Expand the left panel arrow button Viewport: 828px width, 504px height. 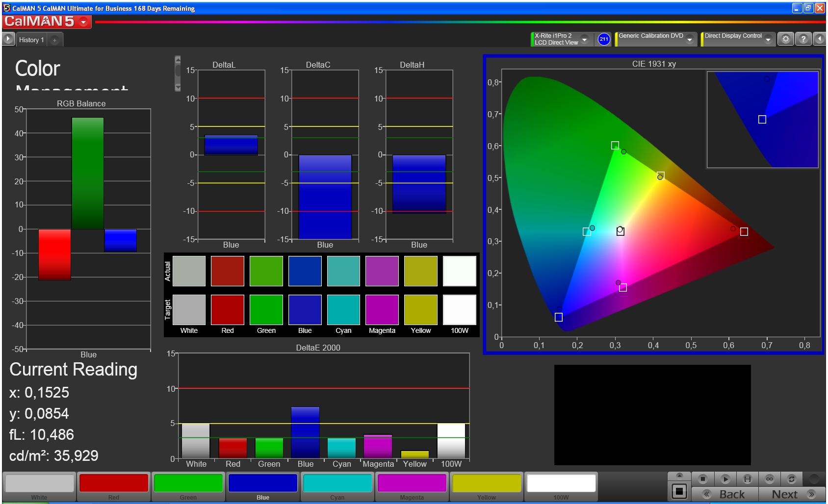click(x=8, y=39)
